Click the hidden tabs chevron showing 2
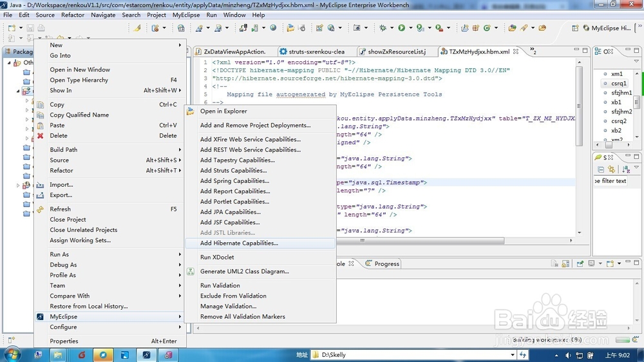 click(533, 51)
